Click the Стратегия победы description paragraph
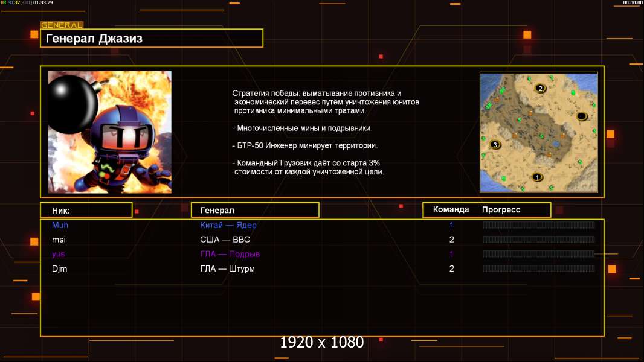 click(326, 102)
